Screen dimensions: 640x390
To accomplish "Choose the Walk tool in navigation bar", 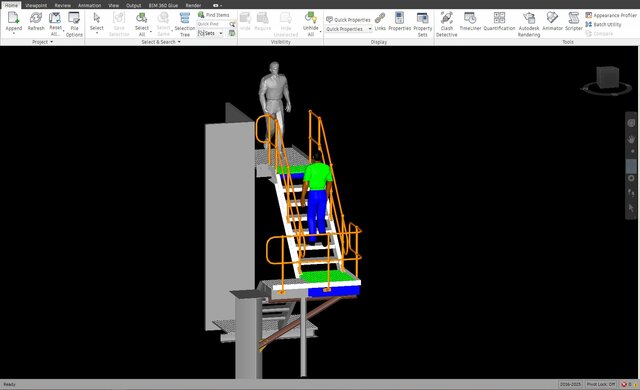I will pyautogui.click(x=631, y=193).
